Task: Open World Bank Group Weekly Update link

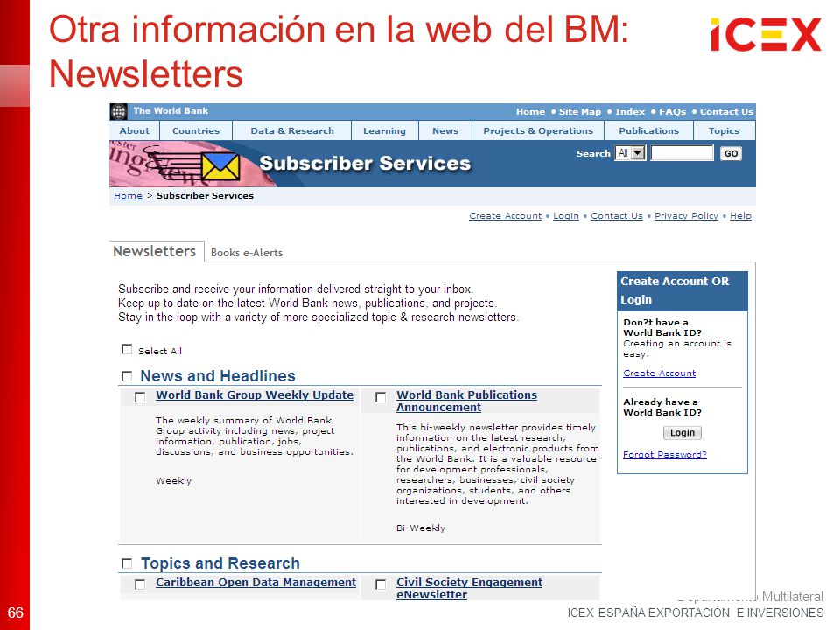Action: [255, 395]
